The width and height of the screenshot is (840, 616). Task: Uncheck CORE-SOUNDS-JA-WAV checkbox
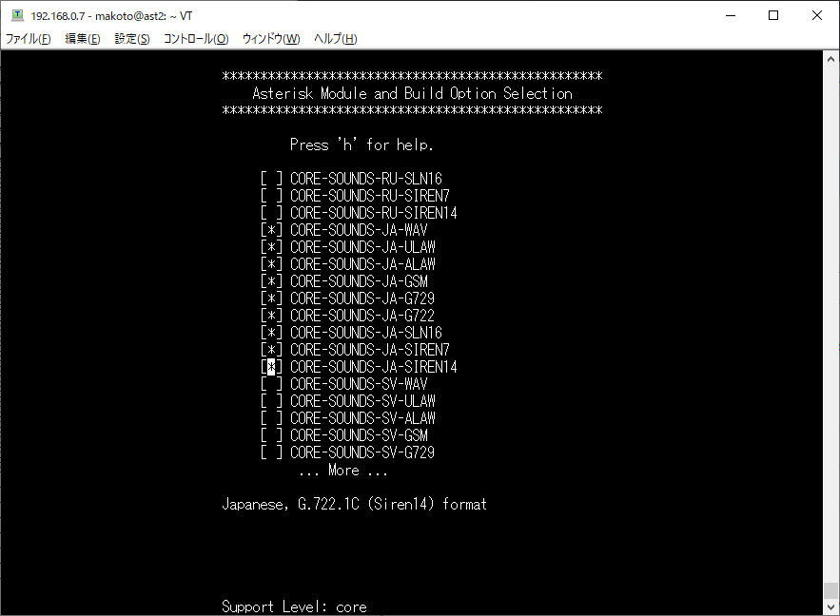coord(271,230)
